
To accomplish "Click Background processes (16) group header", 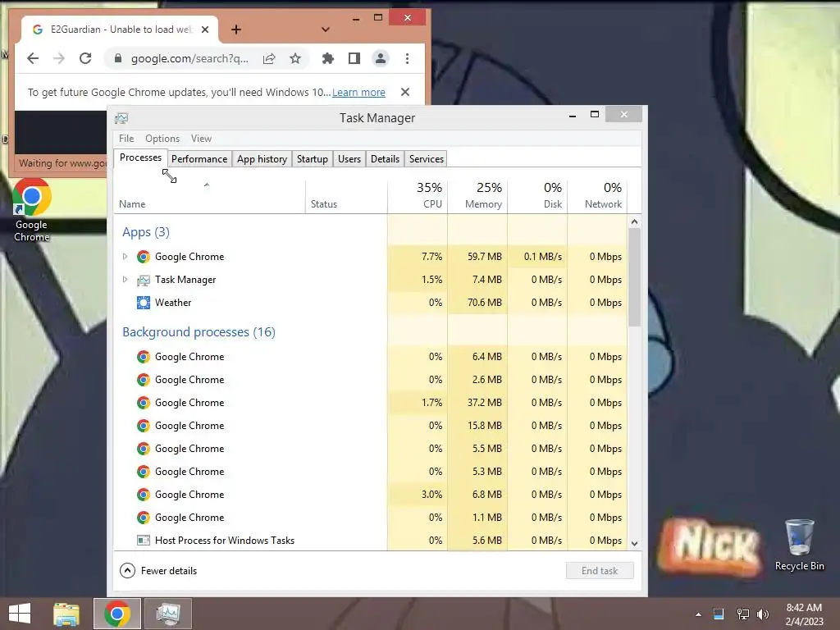I will 199,332.
